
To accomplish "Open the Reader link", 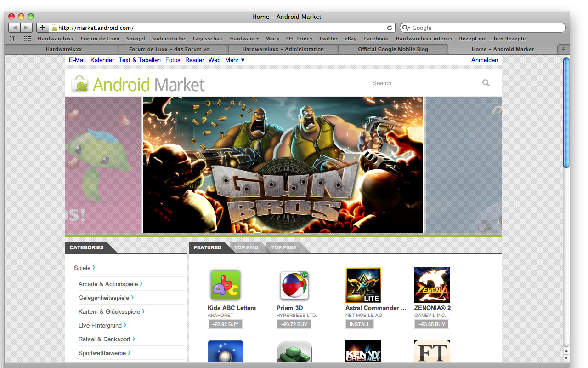I will point(195,60).
